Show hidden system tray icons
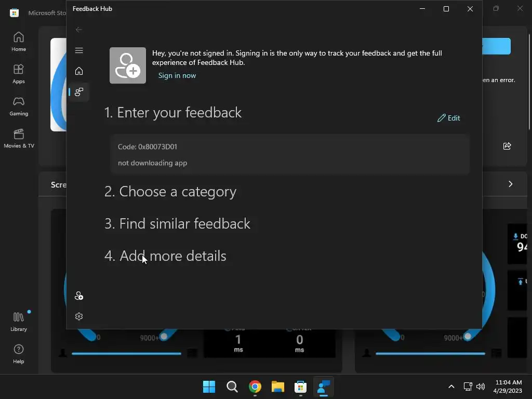Image resolution: width=532 pixels, height=399 pixels. pyautogui.click(x=451, y=387)
